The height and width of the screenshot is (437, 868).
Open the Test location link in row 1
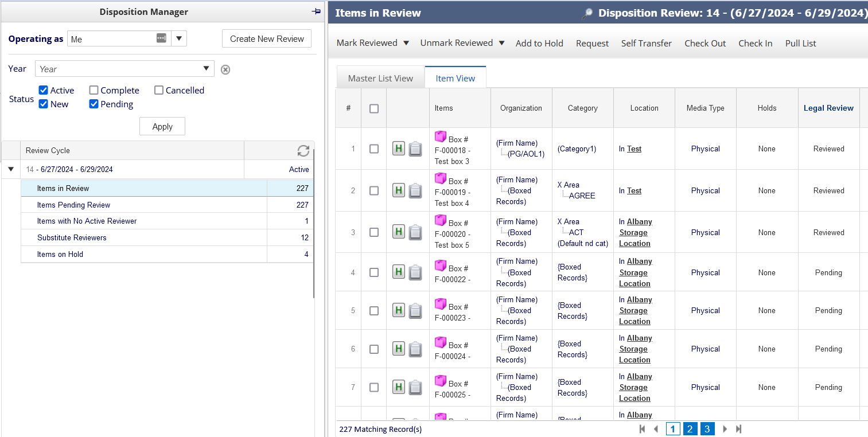click(634, 149)
